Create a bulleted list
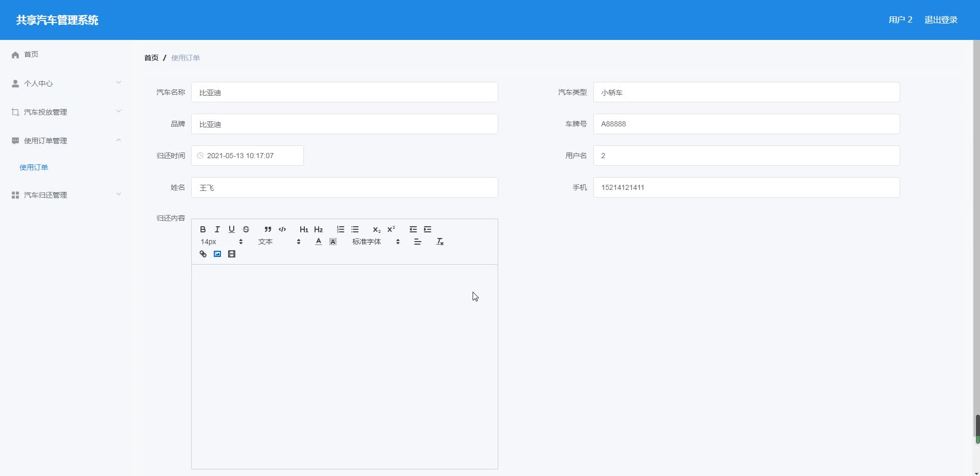This screenshot has width=980, height=476. 355,229
